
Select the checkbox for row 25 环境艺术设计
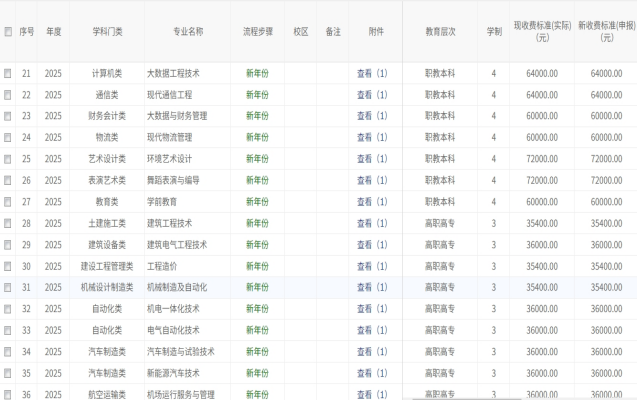[8, 159]
